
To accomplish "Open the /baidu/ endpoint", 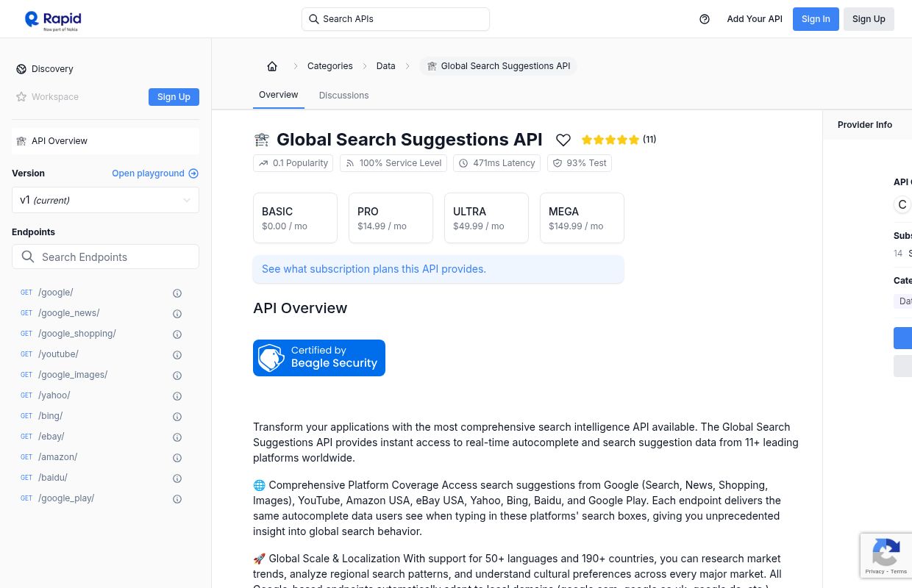I will (53, 478).
